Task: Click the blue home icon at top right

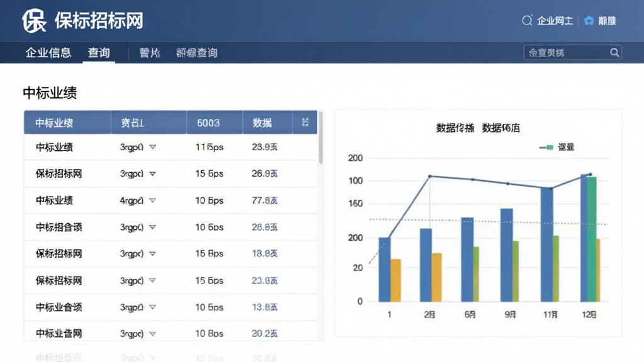Action: click(x=589, y=21)
